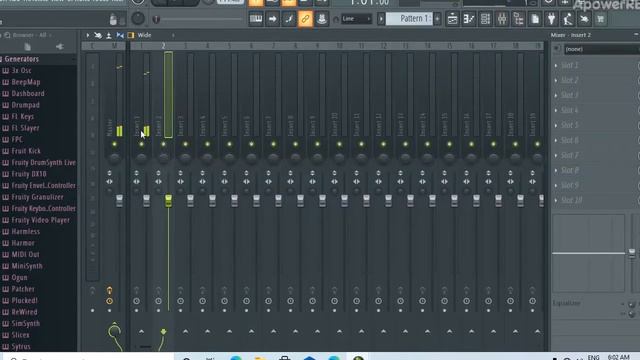Open the tempo tapper icon
This screenshot has height=360, width=640.
coord(568,19)
